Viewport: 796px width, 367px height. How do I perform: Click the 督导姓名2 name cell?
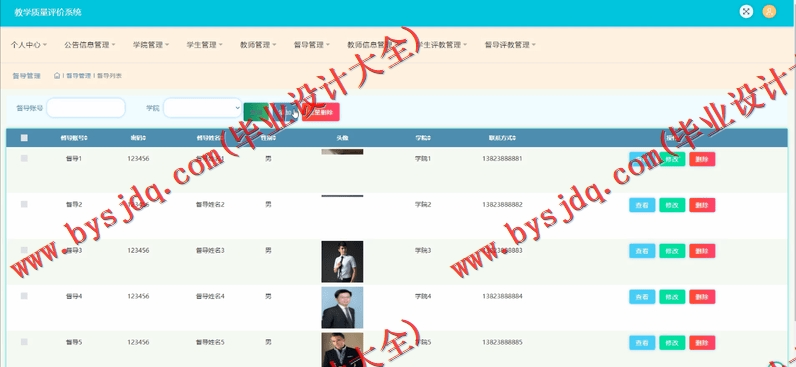pos(210,205)
